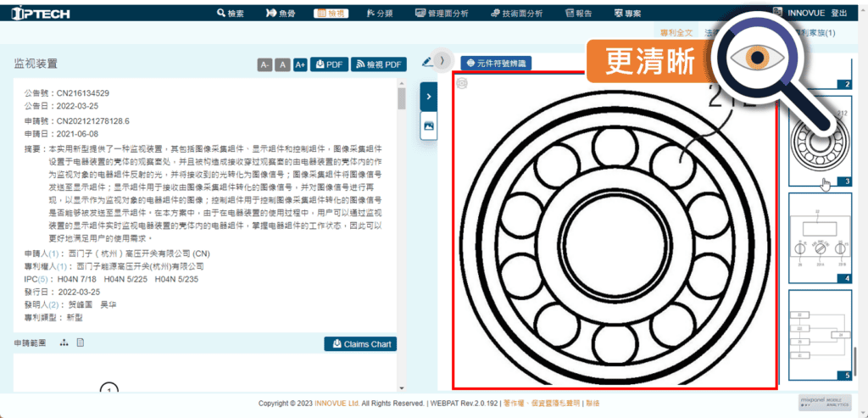Open the 檢索 search menu
The image size is (868, 418).
[x=231, y=14]
